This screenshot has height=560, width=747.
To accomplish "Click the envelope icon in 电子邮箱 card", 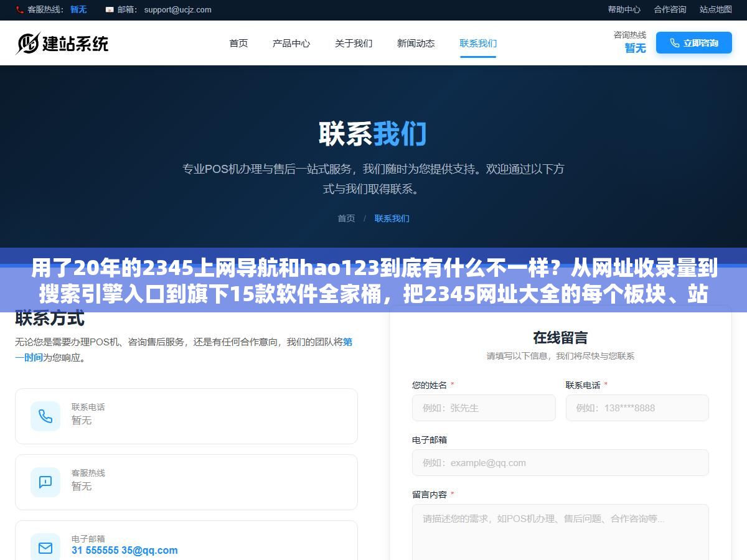I will coord(45,548).
